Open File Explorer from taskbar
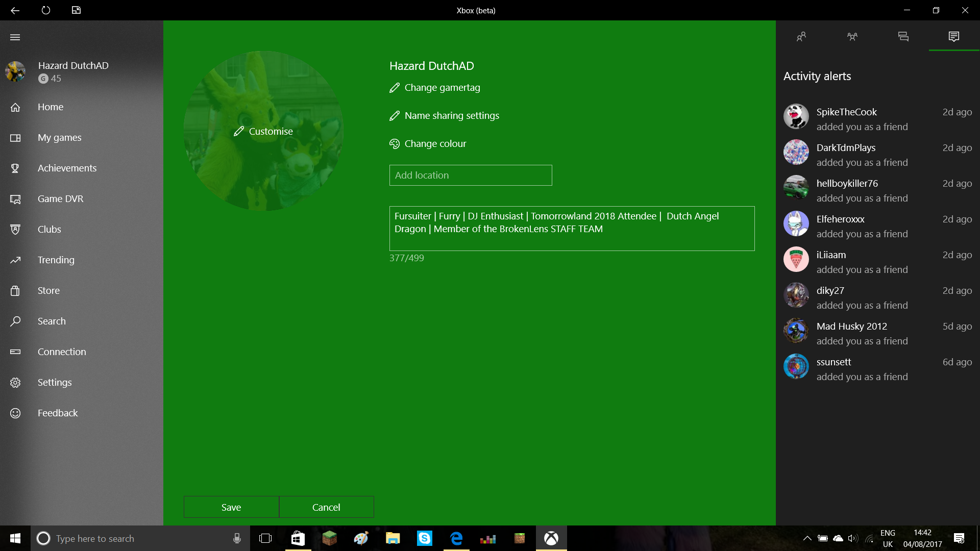 [393, 538]
